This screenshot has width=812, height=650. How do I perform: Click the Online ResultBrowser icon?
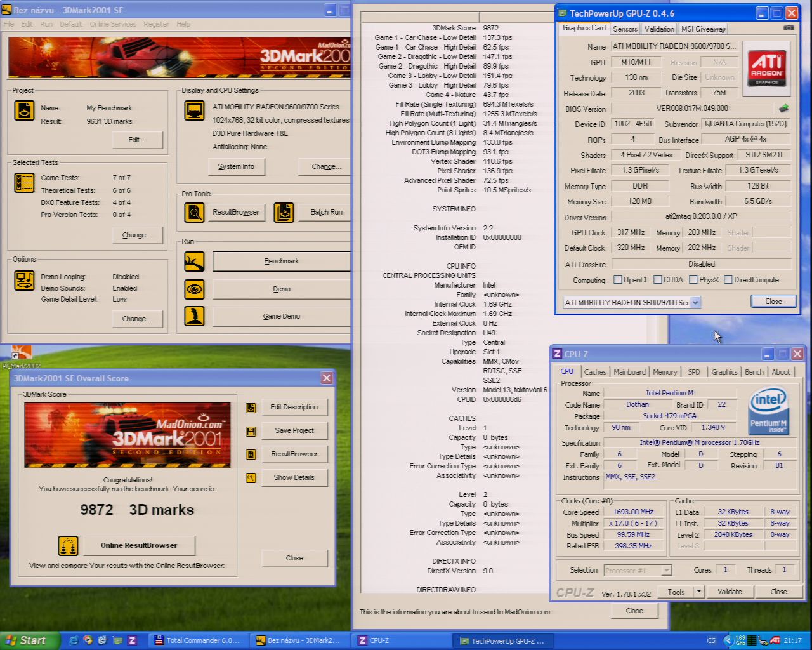point(68,545)
